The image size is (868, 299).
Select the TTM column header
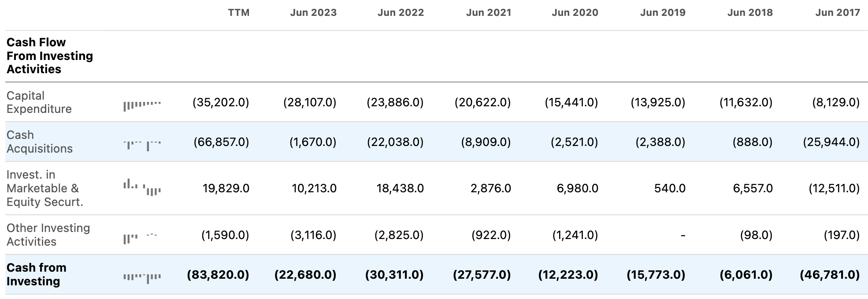[238, 12]
